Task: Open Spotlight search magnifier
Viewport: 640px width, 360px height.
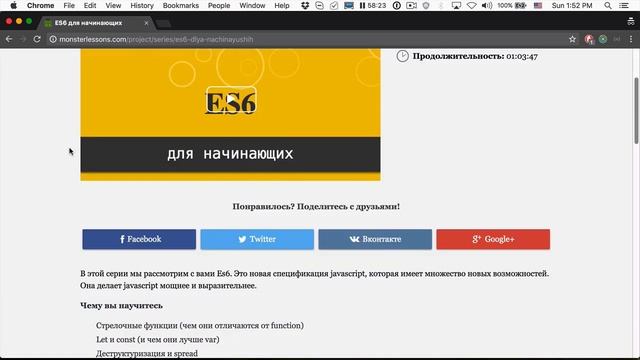Action: [x=608, y=5]
